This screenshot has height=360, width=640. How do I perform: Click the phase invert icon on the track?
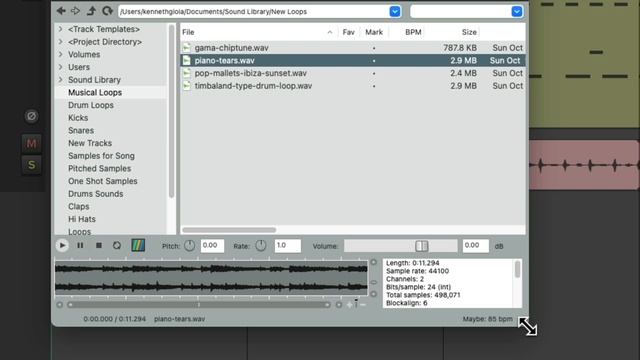(31, 116)
